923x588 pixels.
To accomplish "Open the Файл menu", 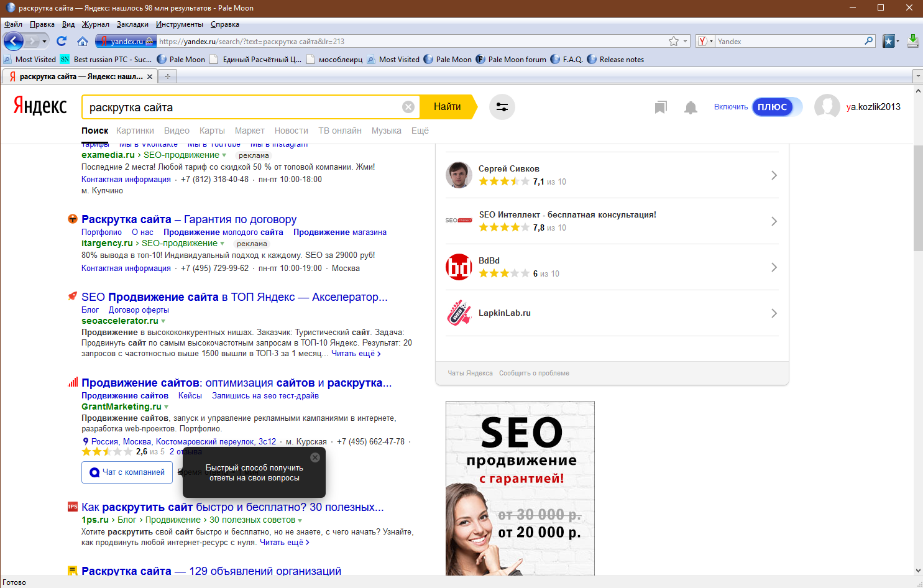I will 13,24.
